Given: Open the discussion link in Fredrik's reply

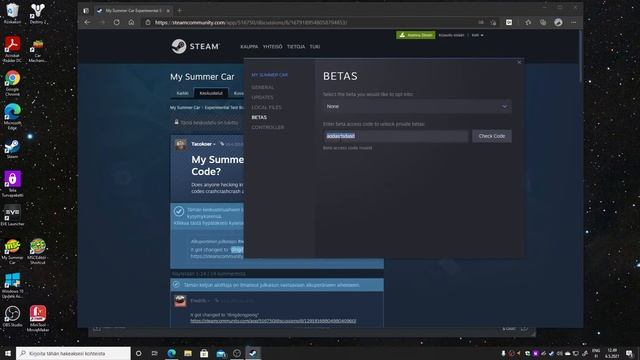Looking at the screenshot, I should coord(273,321).
